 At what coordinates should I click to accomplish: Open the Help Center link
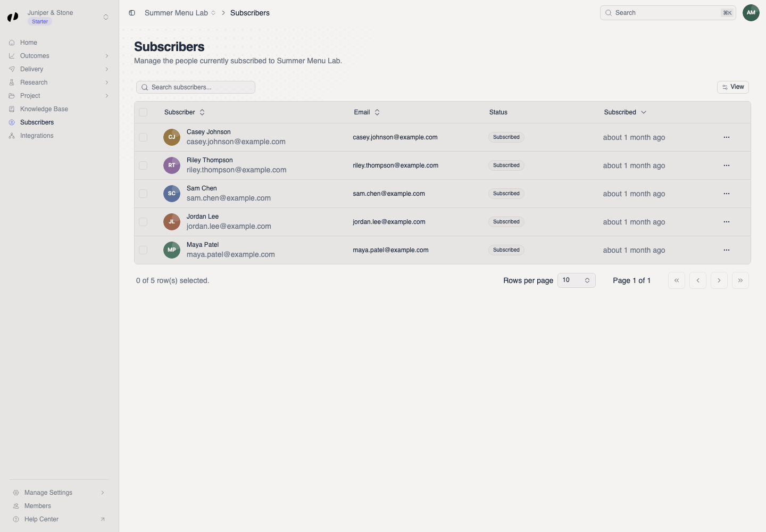[x=59, y=519]
